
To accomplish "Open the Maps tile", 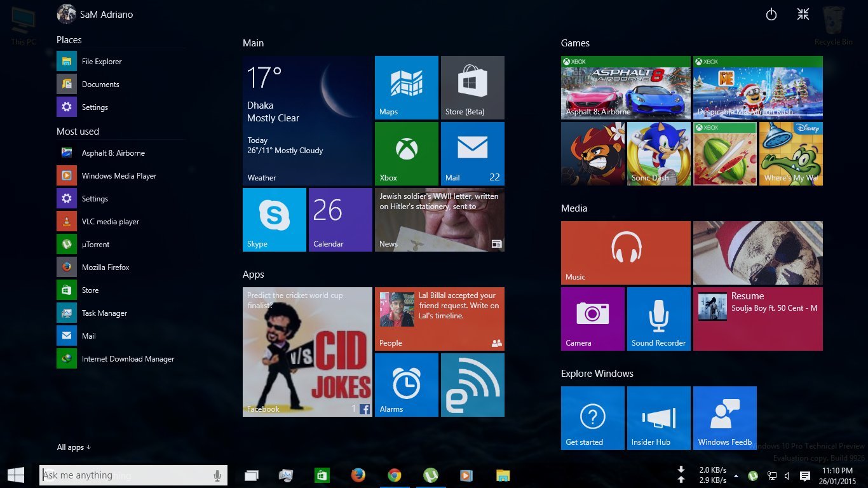I will click(407, 88).
